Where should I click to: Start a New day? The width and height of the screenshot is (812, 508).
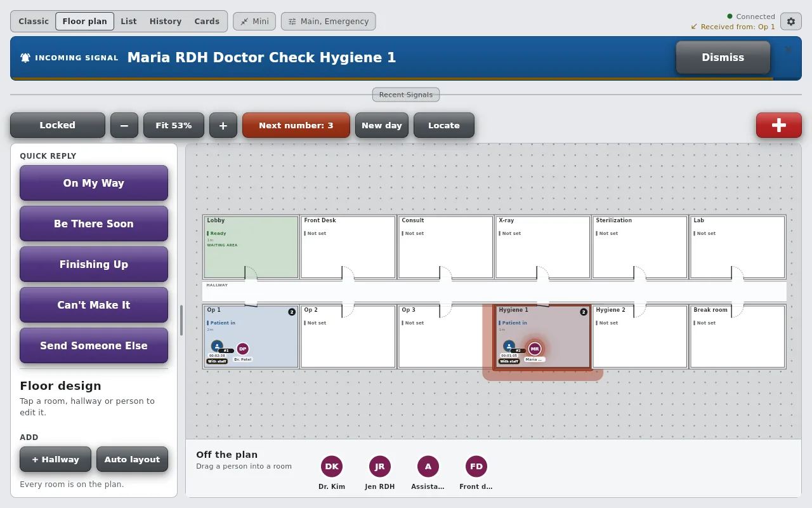click(382, 125)
